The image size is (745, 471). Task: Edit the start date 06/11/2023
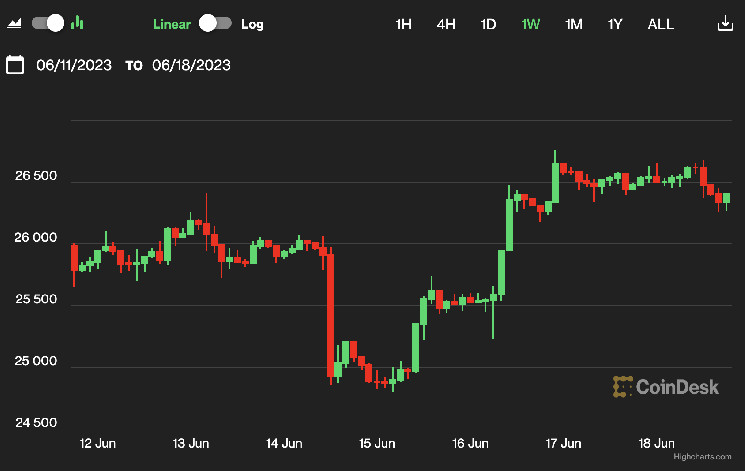[x=72, y=66]
